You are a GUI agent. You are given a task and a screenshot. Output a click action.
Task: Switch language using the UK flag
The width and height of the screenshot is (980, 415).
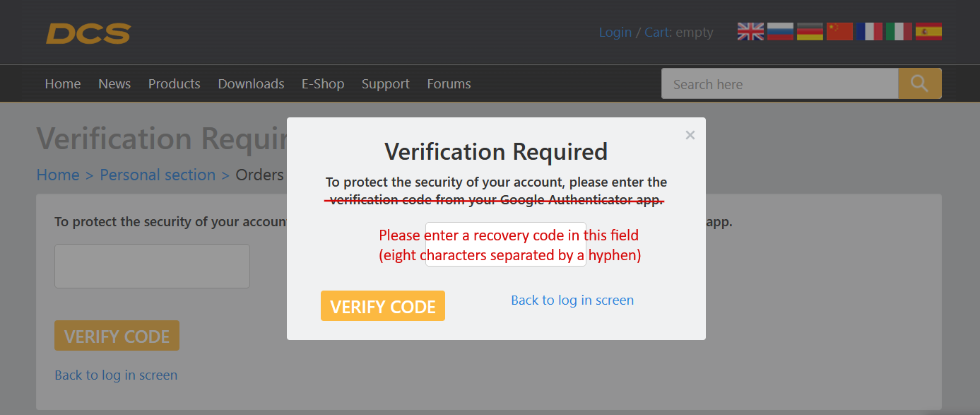click(x=750, y=32)
